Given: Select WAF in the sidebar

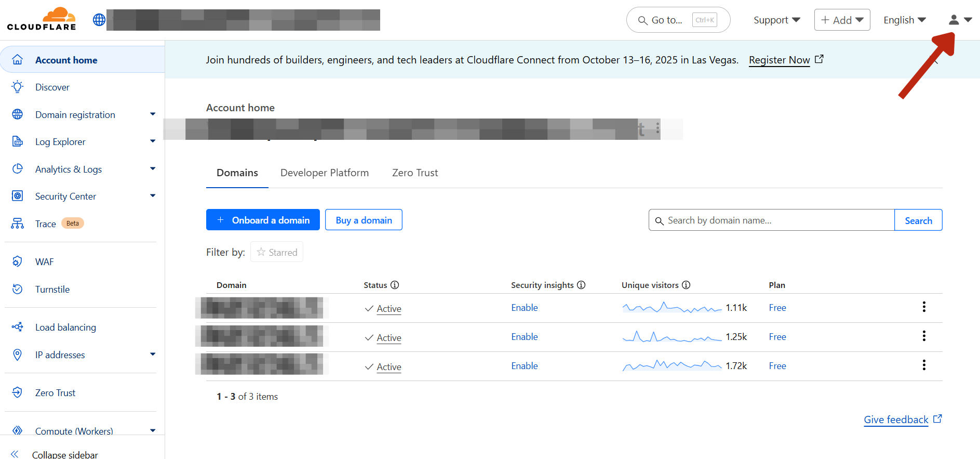Looking at the screenshot, I should coord(45,262).
